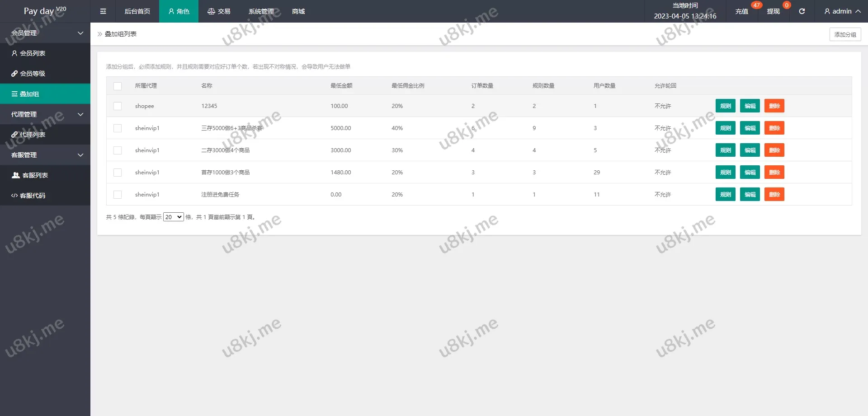The height and width of the screenshot is (416, 868).
Task: Check the box for the shopee row
Action: point(118,106)
